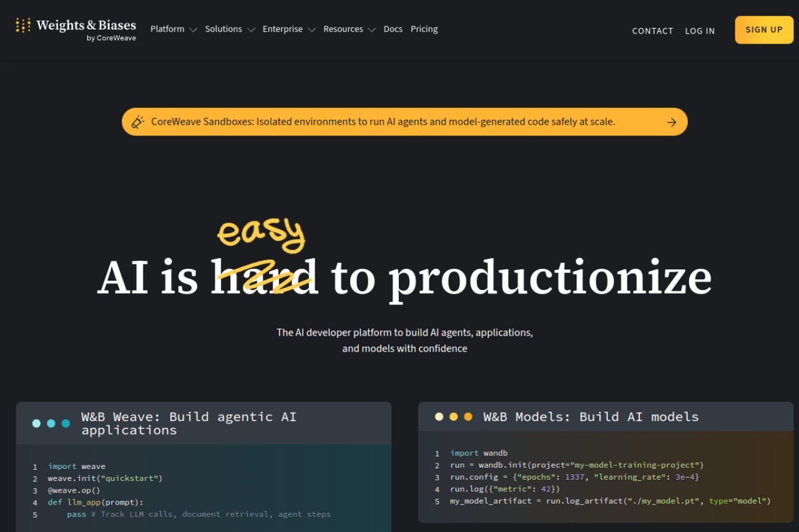Click the CONTACT link
The width and height of the screenshot is (799, 532).
tap(652, 31)
